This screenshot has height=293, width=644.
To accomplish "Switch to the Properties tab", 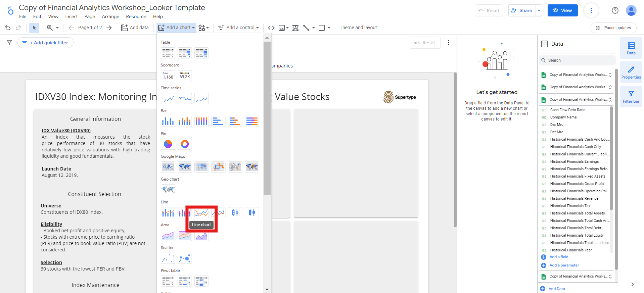I will click(x=631, y=72).
